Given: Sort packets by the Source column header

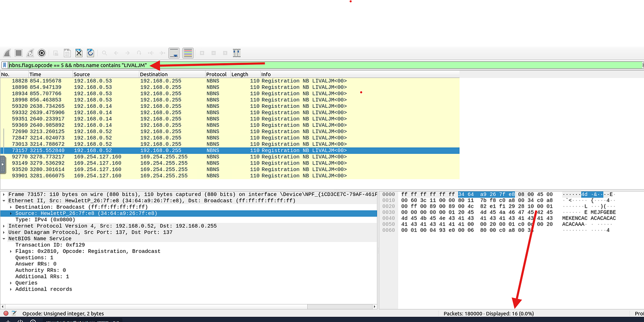Looking at the screenshot, I should click(x=106, y=74).
